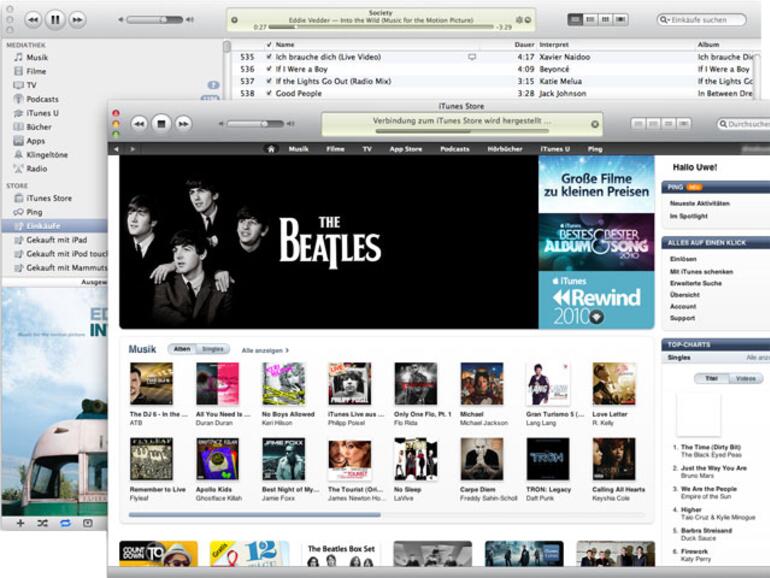Select the Einkäufe playlist in sidebar

(54, 226)
